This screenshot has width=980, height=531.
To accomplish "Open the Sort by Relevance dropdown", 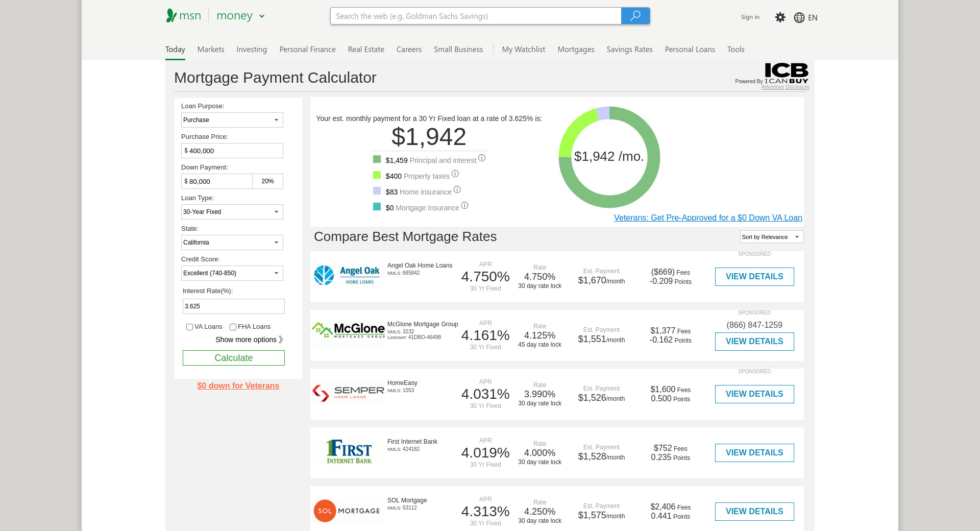I will click(771, 237).
